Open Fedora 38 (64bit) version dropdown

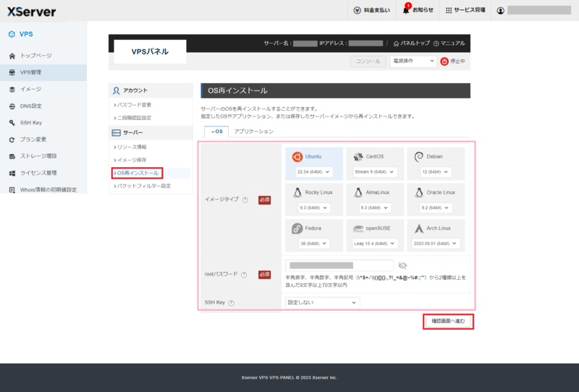coord(313,244)
